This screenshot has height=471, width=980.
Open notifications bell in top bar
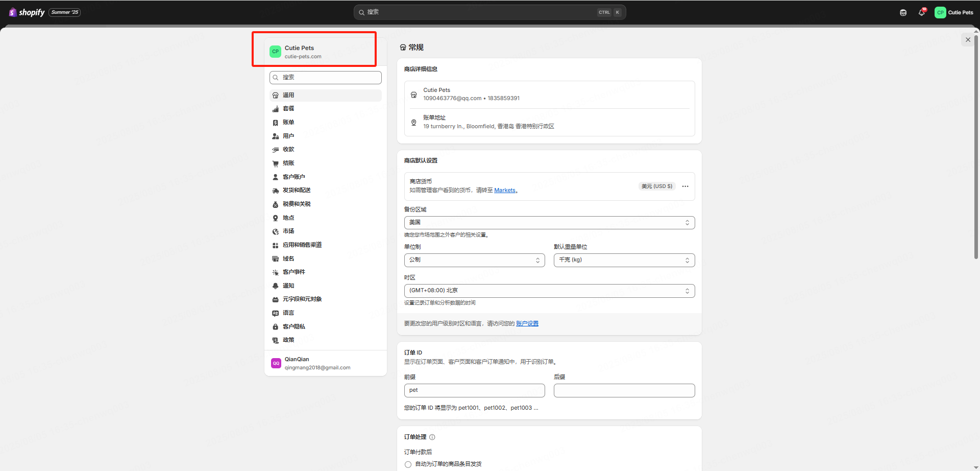(922, 12)
